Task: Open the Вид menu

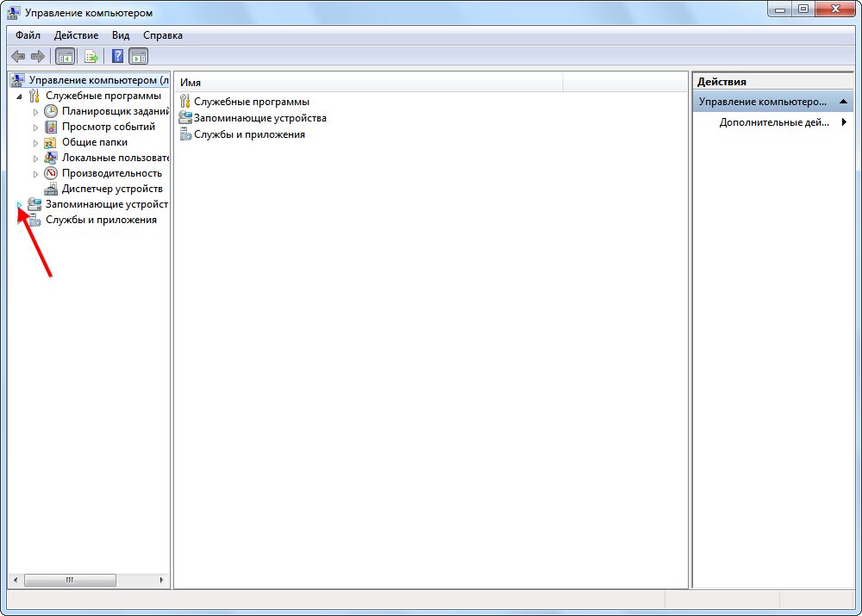Action: 121,35
